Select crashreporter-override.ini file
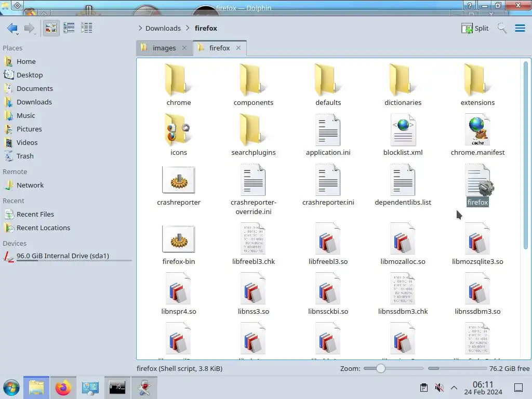Image resolution: width=532 pixels, height=399 pixels. pos(254,189)
